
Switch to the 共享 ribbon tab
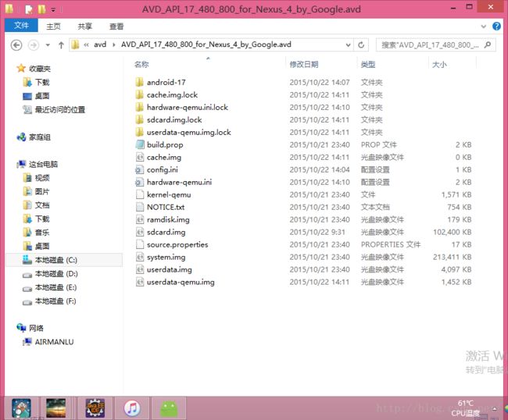coord(85,27)
